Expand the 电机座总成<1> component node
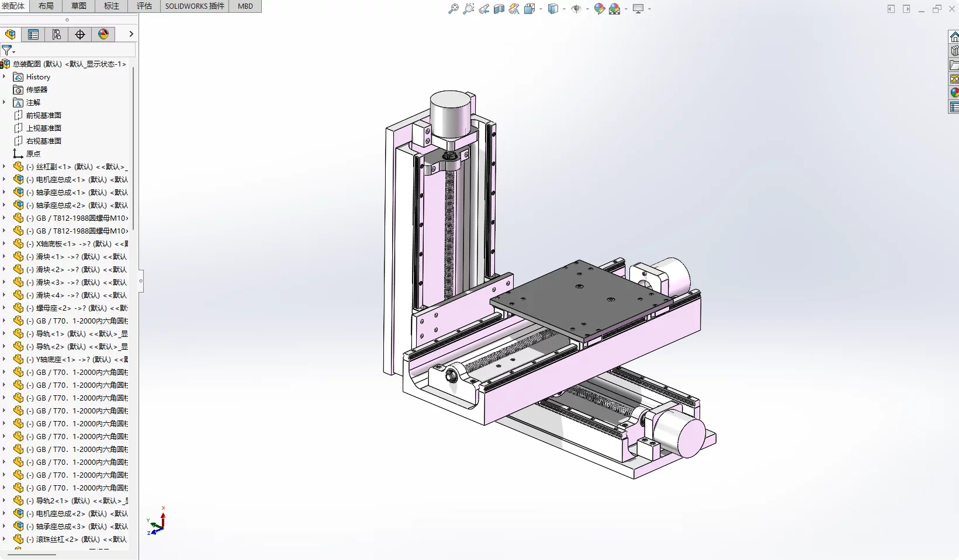Viewport: 959px width, 560px height. [4, 179]
